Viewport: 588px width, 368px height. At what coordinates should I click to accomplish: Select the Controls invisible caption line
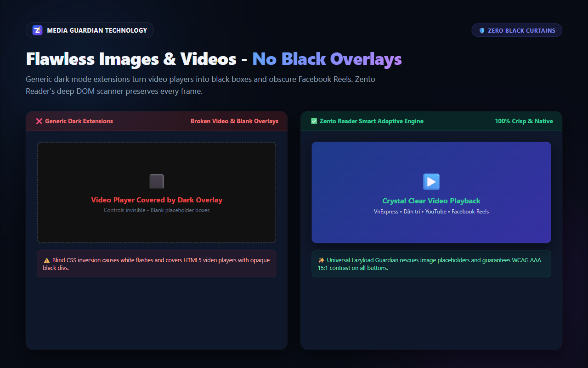click(x=157, y=210)
